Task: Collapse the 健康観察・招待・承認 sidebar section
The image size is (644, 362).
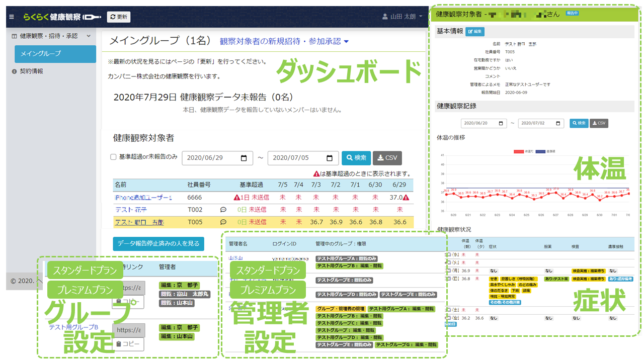Action: tap(51, 36)
